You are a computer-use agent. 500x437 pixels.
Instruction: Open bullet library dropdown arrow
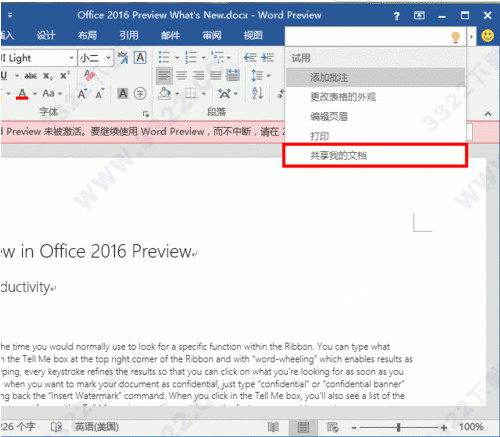pos(177,58)
